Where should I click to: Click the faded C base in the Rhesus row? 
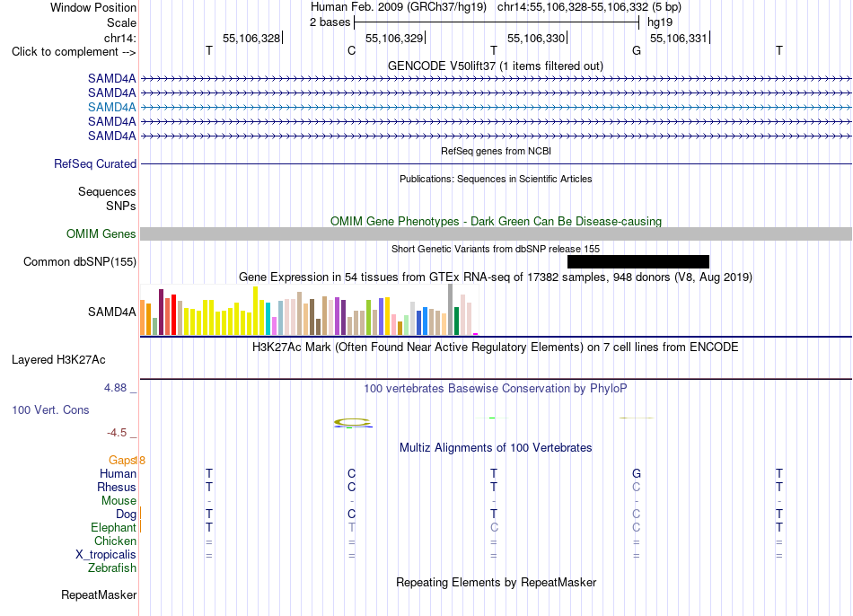[637, 487]
